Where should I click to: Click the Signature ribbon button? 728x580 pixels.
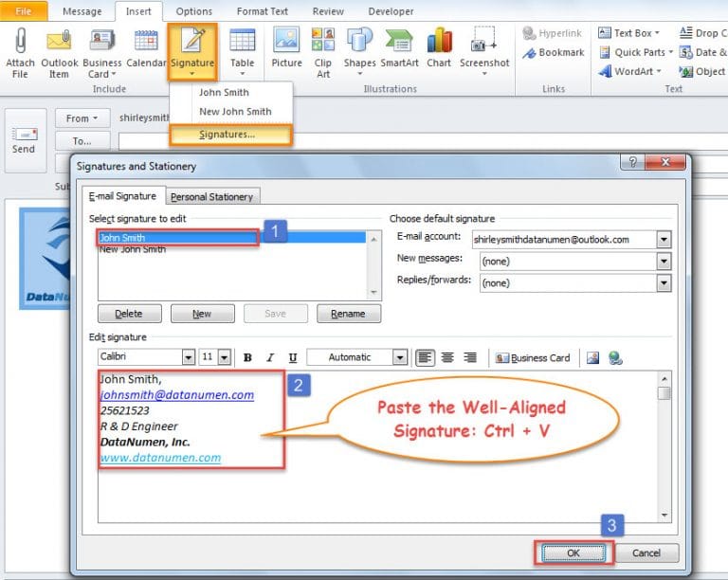click(x=192, y=52)
